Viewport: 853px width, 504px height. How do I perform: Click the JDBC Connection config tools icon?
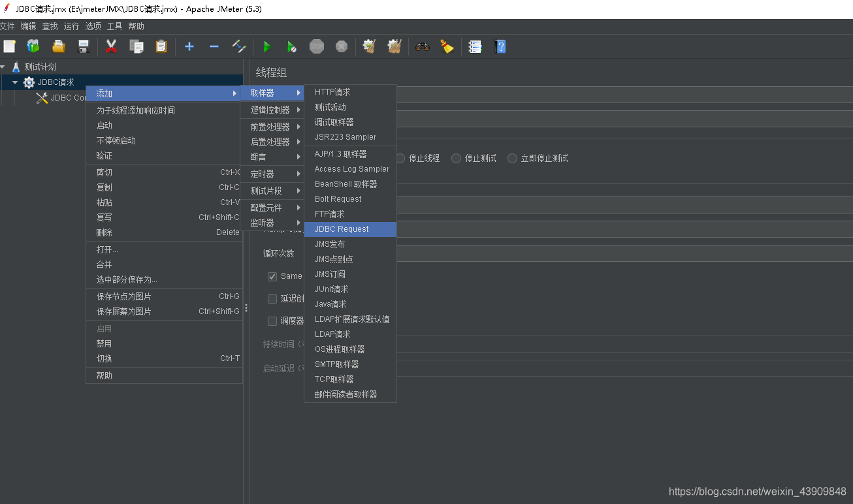[x=42, y=98]
